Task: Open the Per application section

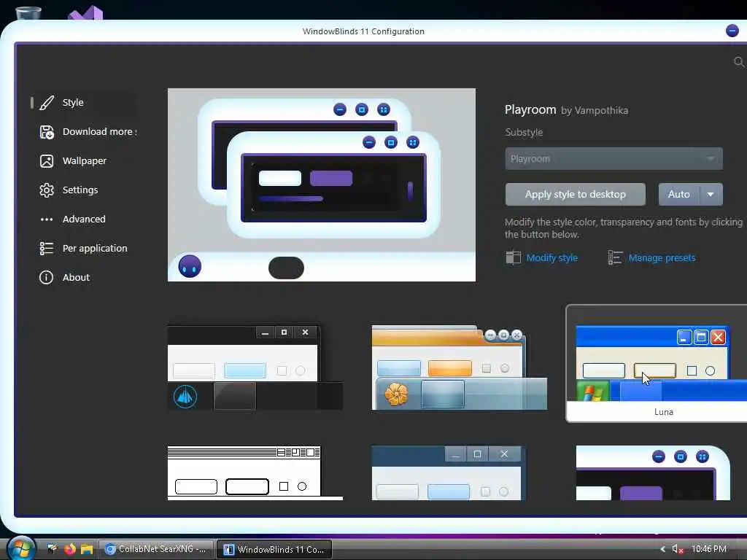Action: [x=83, y=248]
